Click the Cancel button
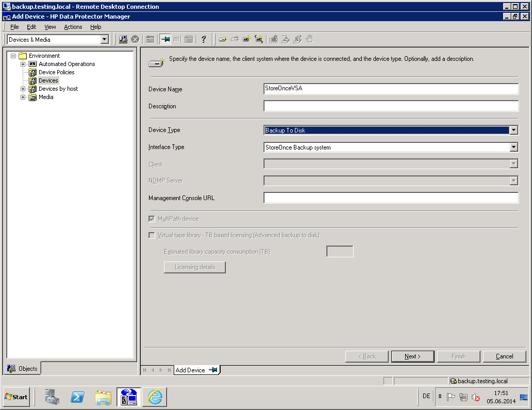The image size is (532, 410). click(x=504, y=356)
